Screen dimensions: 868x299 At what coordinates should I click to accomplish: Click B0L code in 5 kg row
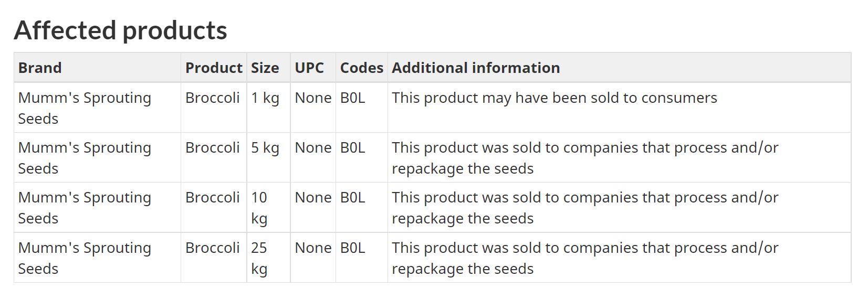[352, 148]
